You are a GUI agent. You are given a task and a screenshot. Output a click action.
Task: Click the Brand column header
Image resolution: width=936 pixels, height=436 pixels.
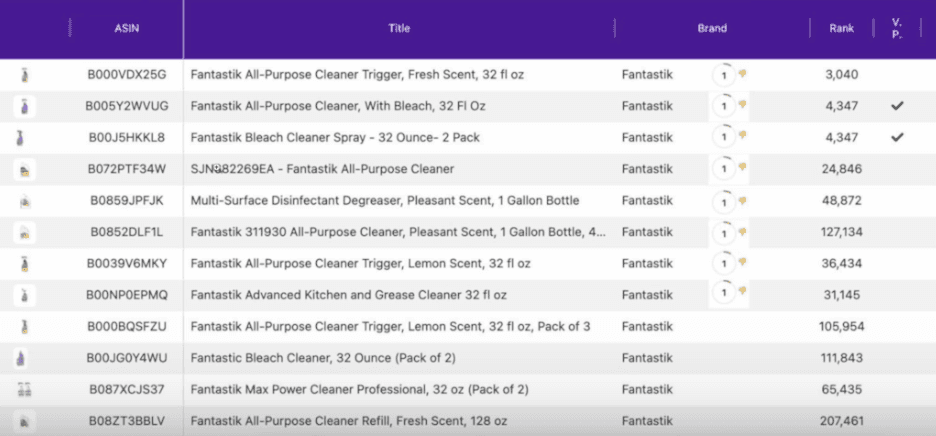711,29
